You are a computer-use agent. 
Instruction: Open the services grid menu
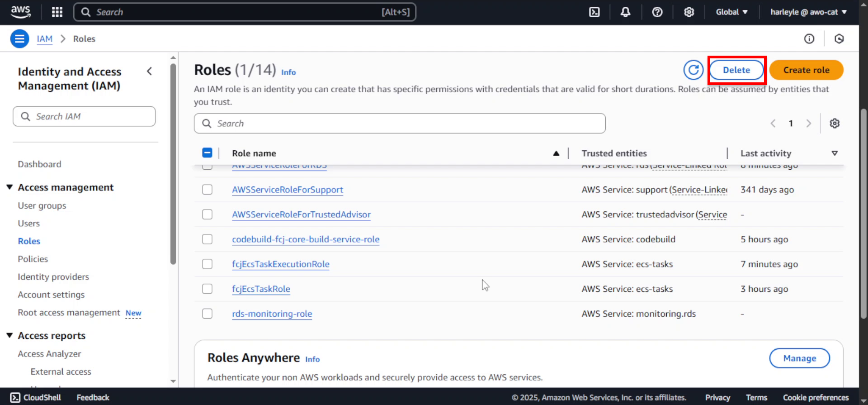click(x=57, y=12)
